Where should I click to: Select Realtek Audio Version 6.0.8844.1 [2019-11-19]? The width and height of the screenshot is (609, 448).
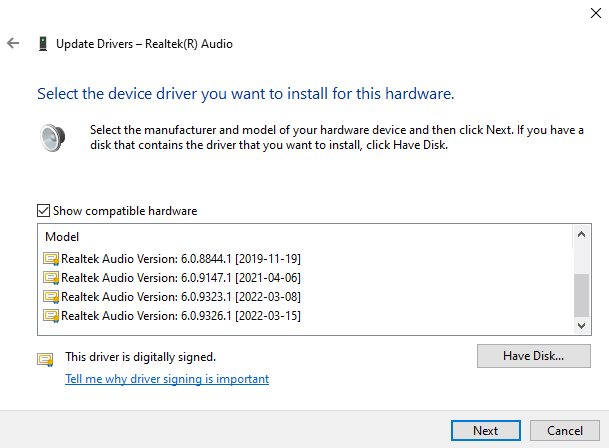pos(181,259)
